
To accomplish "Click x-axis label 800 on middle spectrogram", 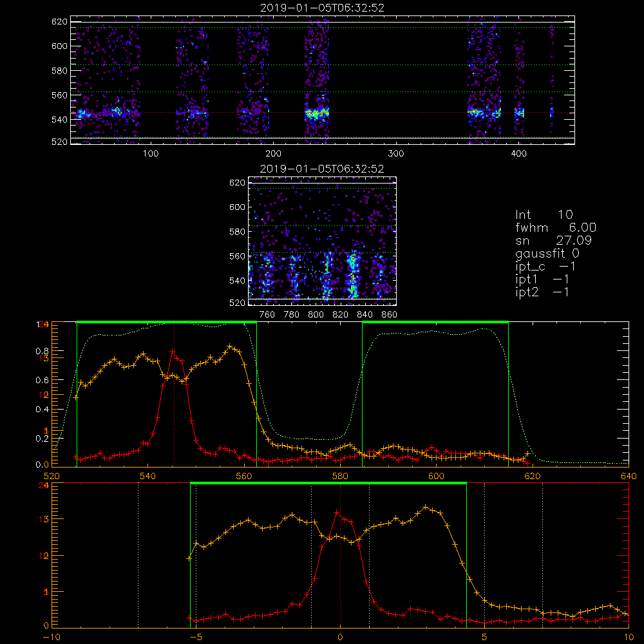I will pyautogui.click(x=316, y=315).
